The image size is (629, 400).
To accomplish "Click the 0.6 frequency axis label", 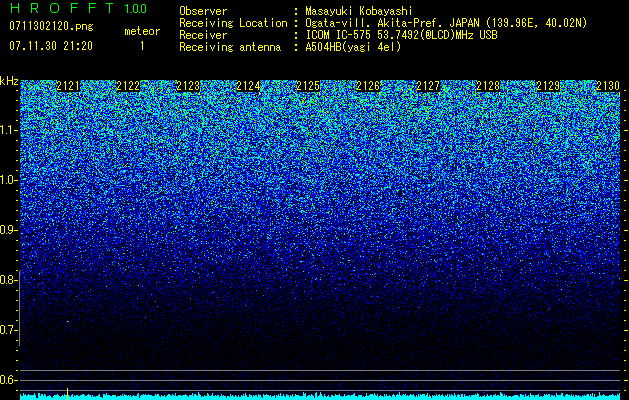I will click(x=8, y=380).
